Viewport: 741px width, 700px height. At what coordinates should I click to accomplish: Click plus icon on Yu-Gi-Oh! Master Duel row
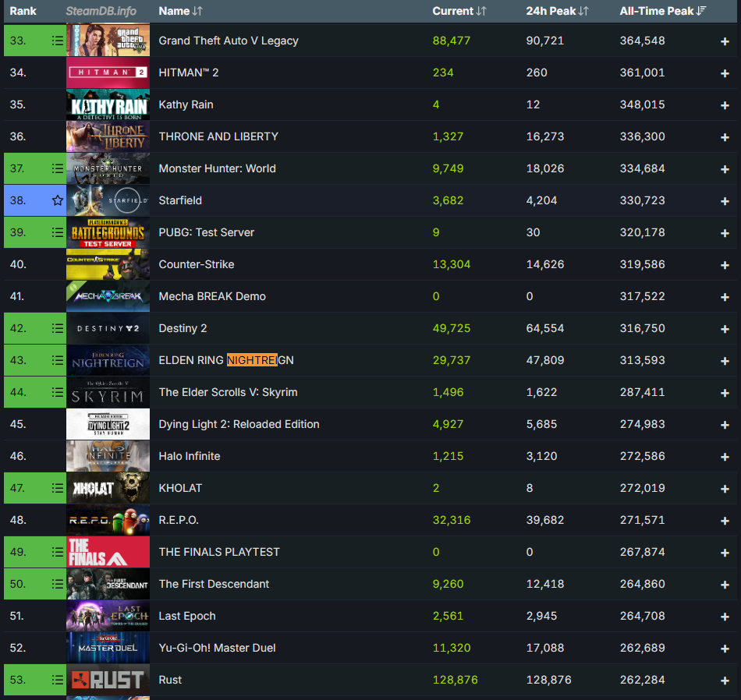click(725, 649)
